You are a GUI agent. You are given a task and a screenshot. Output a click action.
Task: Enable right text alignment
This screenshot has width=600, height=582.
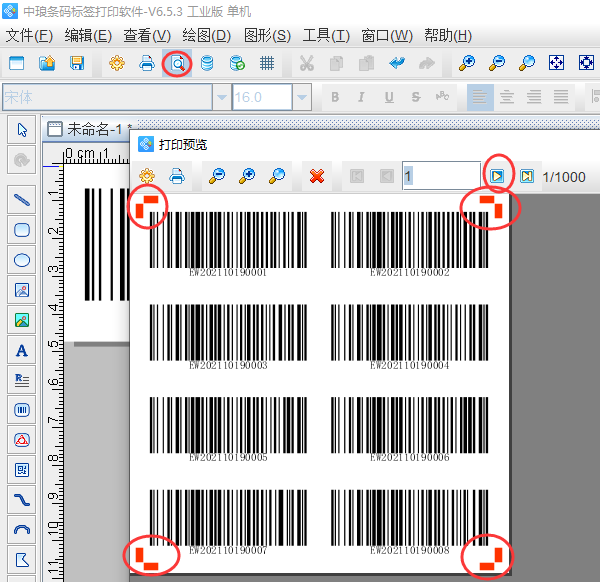point(534,97)
